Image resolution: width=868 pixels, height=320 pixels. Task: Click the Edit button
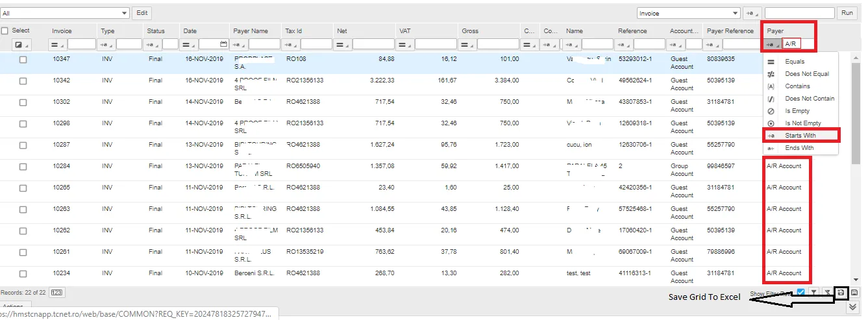point(142,13)
